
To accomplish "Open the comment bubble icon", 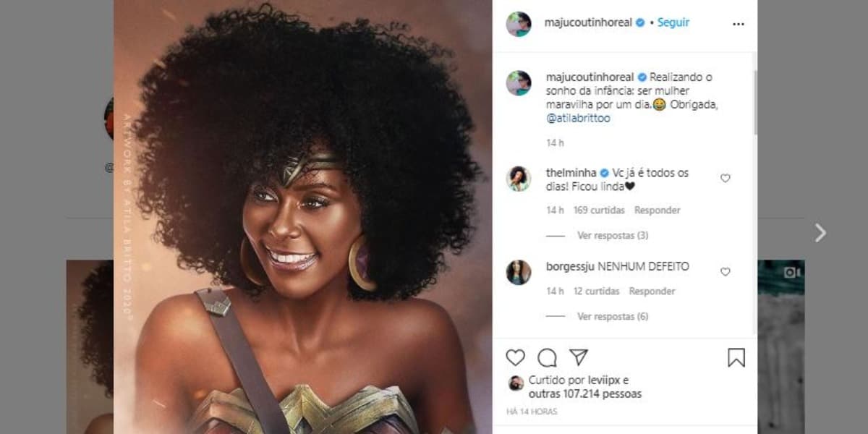I will click(548, 357).
